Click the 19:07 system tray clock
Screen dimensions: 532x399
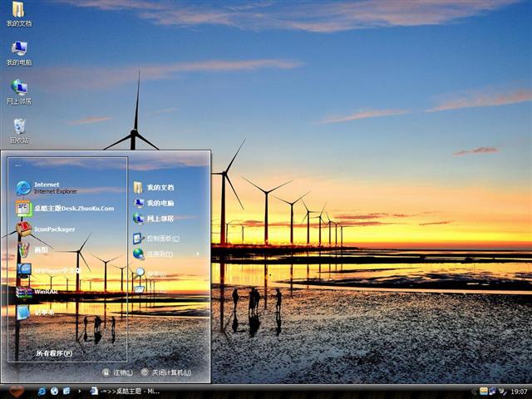519,391
